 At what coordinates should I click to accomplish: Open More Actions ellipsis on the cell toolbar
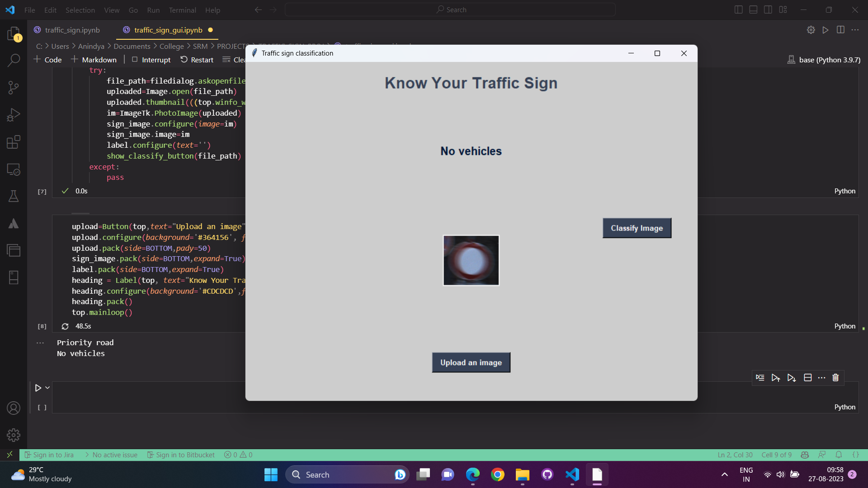(x=822, y=377)
